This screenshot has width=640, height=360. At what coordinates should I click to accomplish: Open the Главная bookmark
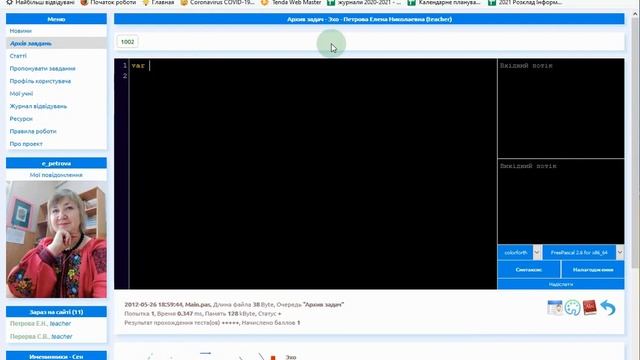click(x=158, y=2)
